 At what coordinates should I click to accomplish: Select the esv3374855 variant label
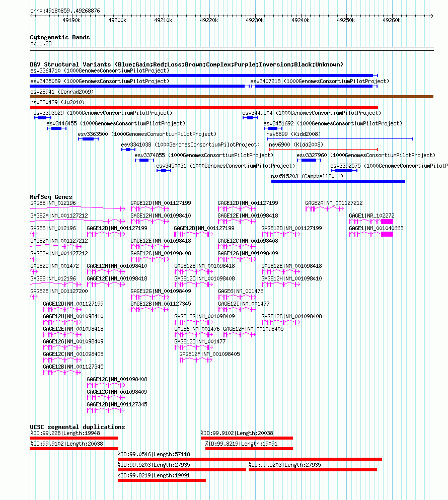204,155
